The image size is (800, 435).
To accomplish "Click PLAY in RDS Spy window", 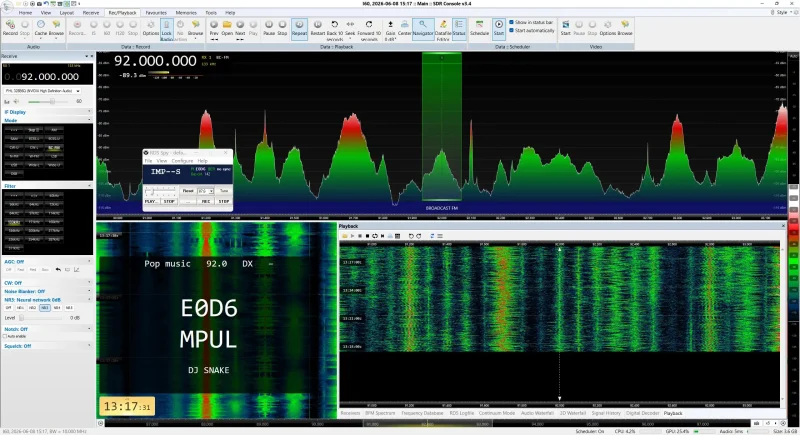I will coord(151,201).
